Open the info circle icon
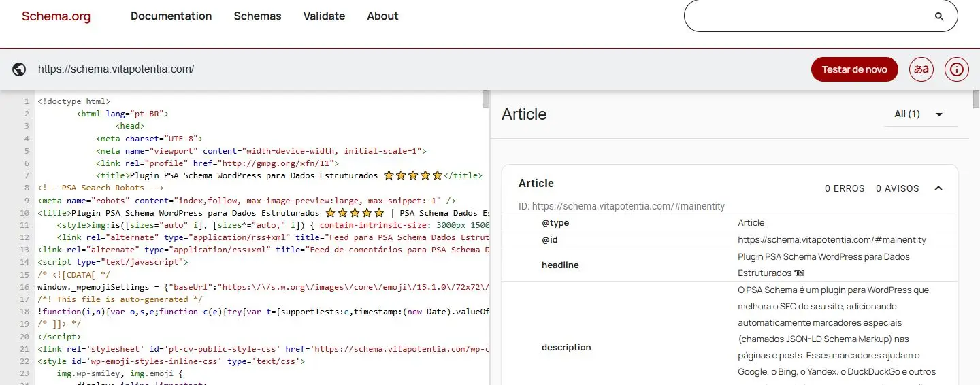The image size is (980, 385). pyautogui.click(x=957, y=69)
